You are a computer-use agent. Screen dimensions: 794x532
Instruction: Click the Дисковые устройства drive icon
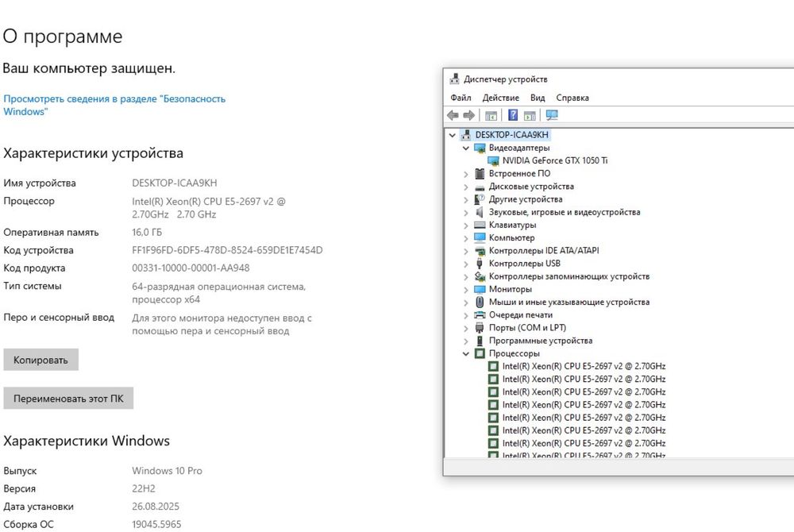click(x=480, y=187)
